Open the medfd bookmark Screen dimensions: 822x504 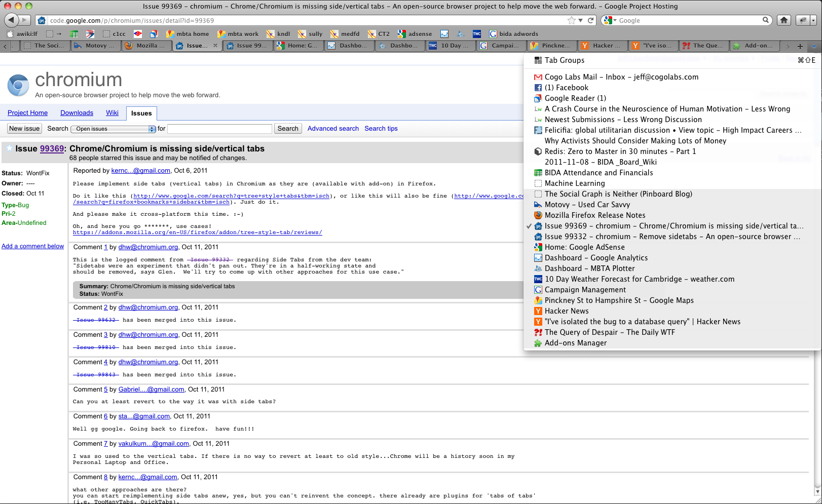click(345, 34)
